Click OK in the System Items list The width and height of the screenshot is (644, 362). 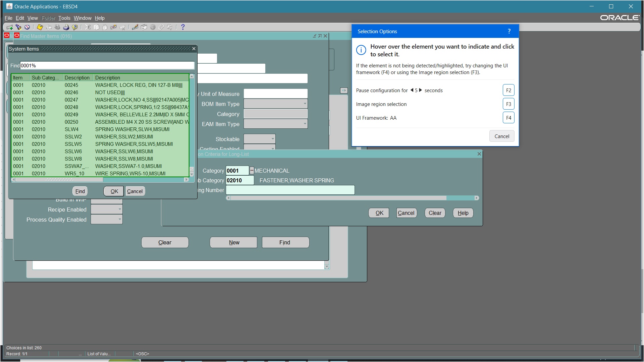point(114,191)
